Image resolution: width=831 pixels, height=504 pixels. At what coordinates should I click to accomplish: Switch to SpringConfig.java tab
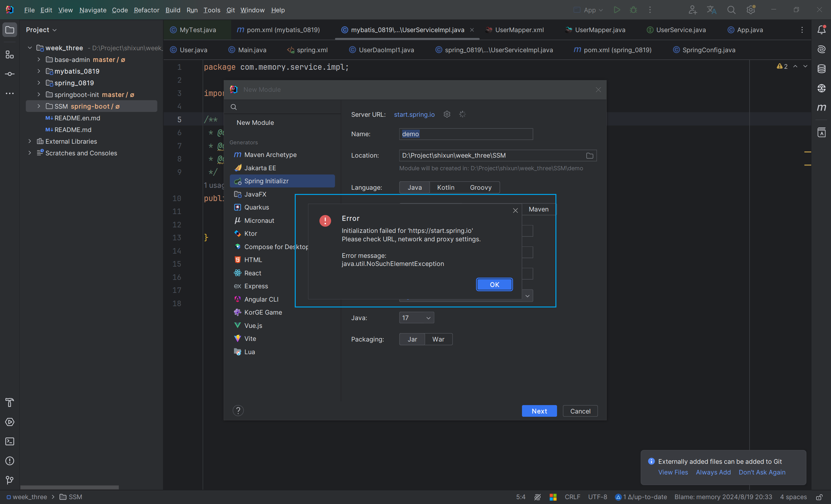point(704,50)
